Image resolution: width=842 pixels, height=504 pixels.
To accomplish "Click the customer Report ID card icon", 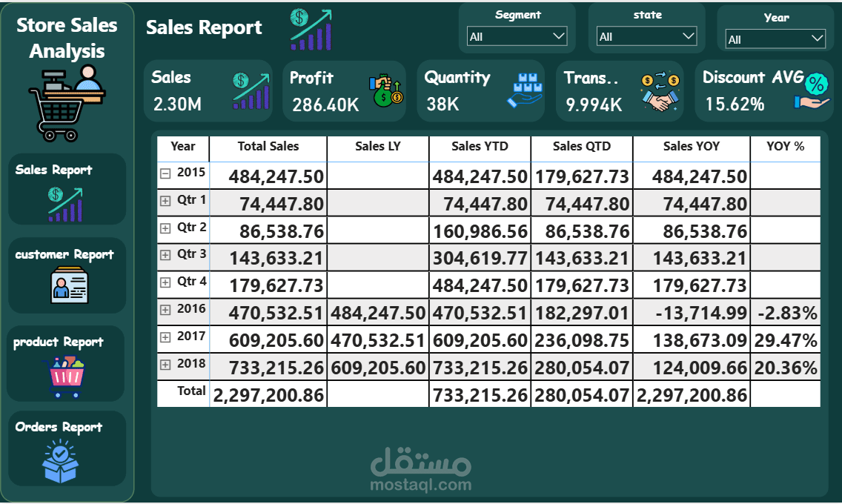I will [x=69, y=286].
